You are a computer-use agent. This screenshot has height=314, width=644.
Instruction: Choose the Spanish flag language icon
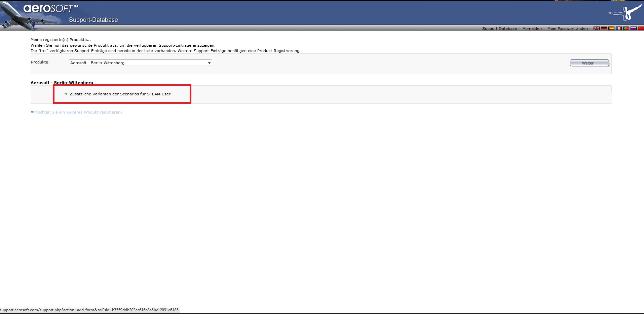point(611,28)
